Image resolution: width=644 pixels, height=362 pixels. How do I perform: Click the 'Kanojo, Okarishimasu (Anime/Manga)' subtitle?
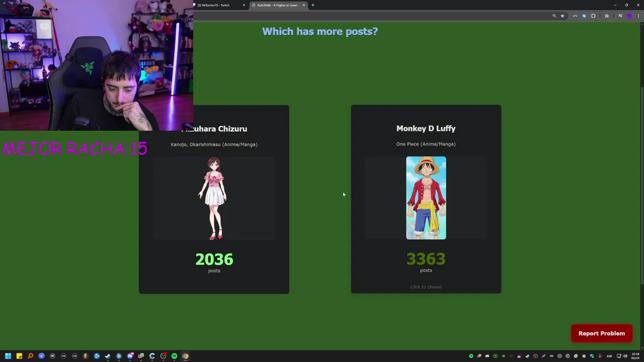coord(214,144)
